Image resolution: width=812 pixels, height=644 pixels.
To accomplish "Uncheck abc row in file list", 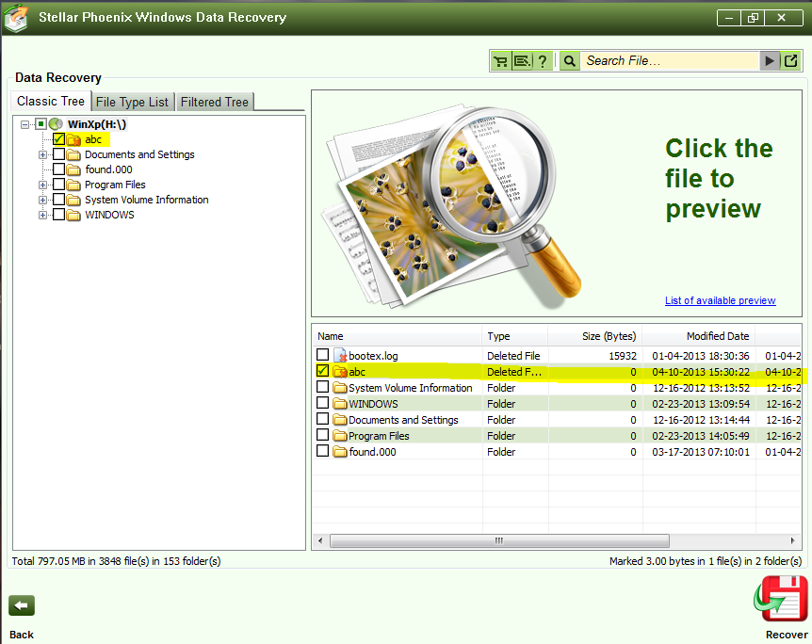I will click(322, 371).
